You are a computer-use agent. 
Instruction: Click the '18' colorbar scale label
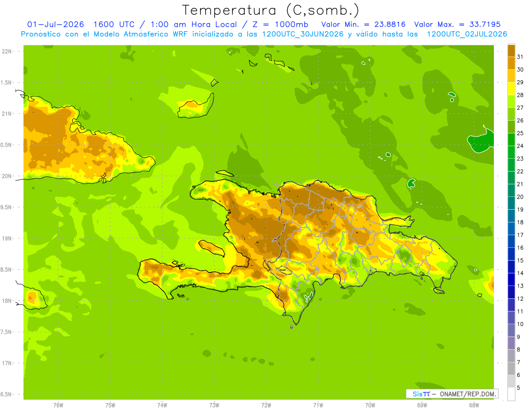tap(520, 222)
